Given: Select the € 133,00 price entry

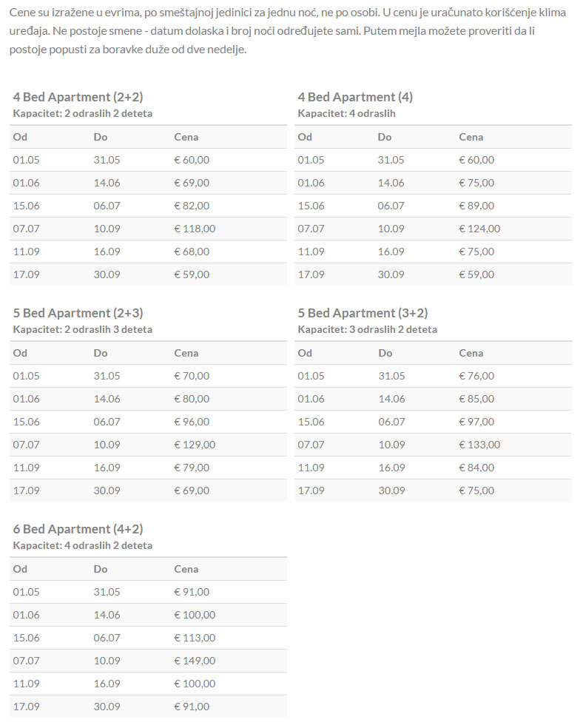Looking at the screenshot, I should (x=479, y=445).
